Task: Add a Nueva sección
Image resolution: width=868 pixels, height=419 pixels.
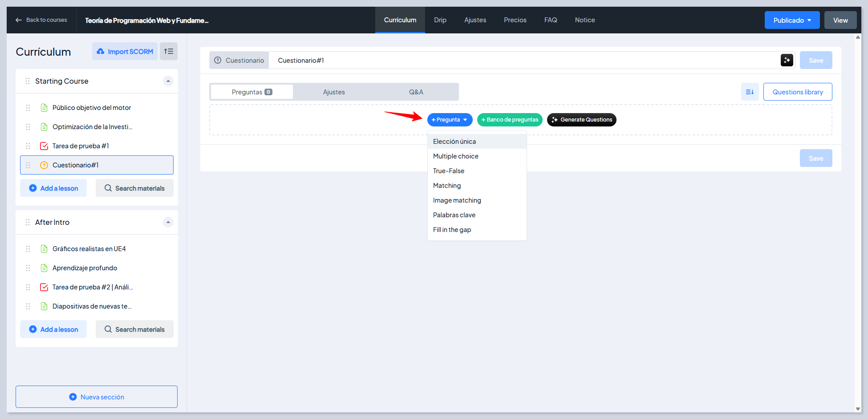Action: (x=97, y=397)
